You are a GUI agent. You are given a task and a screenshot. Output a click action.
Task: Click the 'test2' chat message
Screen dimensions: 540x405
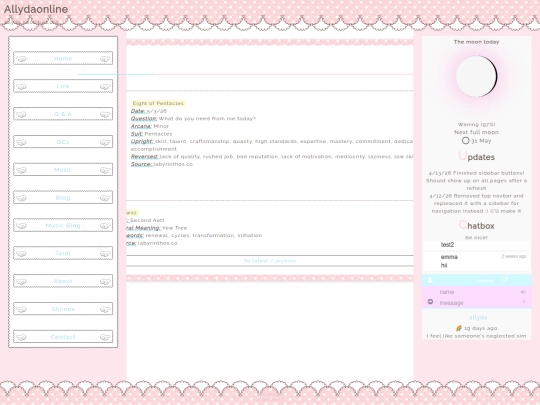click(x=447, y=245)
